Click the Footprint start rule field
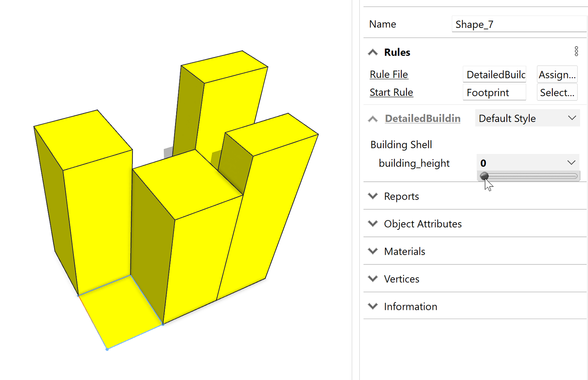This screenshot has width=588, height=380. (494, 92)
